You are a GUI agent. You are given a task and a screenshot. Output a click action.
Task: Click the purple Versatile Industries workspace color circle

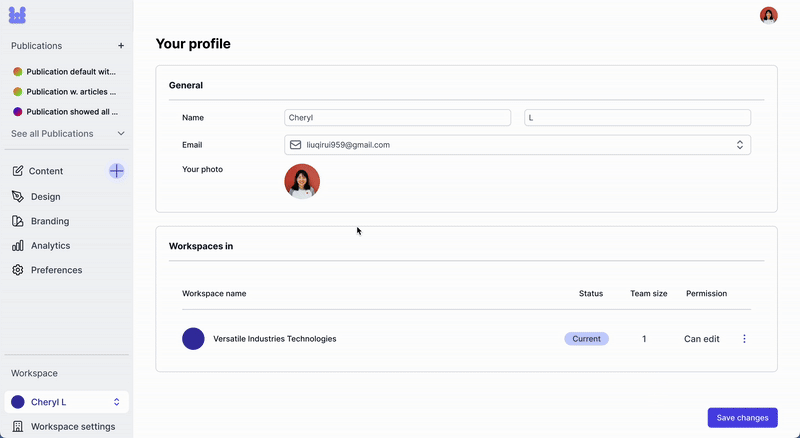193,339
